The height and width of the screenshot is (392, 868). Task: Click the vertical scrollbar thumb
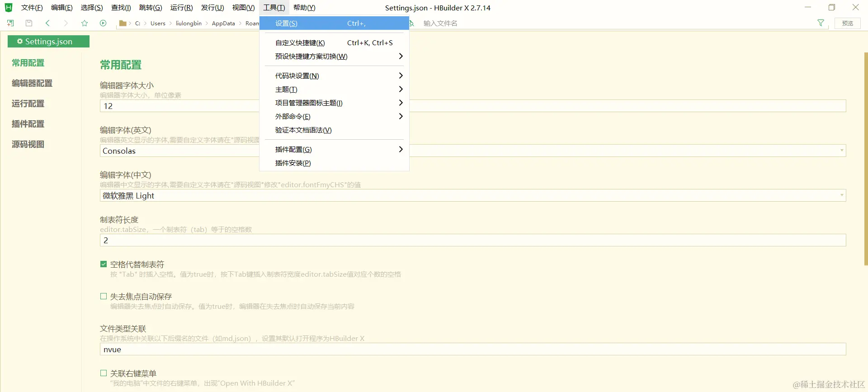click(x=866, y=158)
